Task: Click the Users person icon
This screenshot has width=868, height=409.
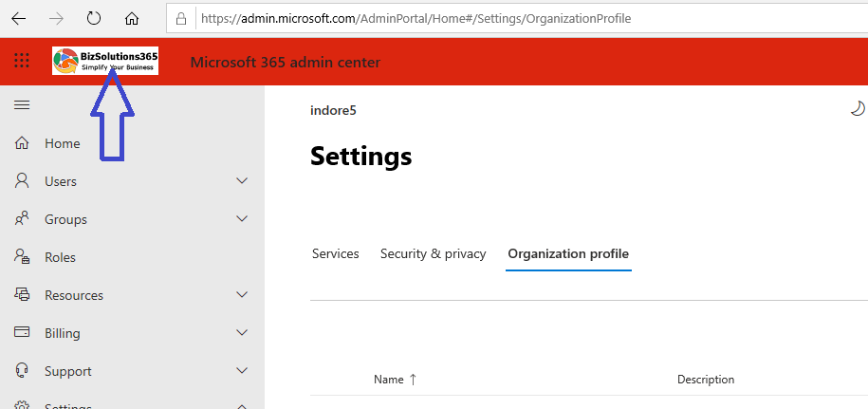Action: click(22, 181)
